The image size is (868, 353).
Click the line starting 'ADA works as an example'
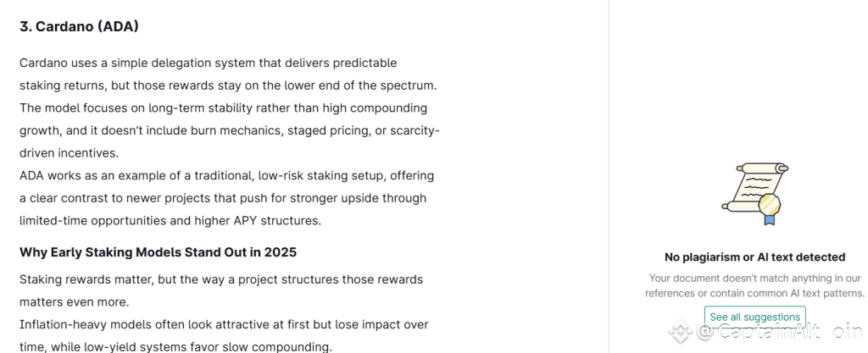[226, 176]
